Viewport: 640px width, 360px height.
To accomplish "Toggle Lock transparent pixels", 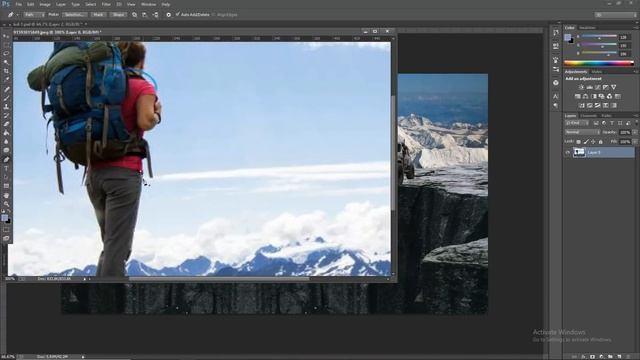I will coord(578,142).
